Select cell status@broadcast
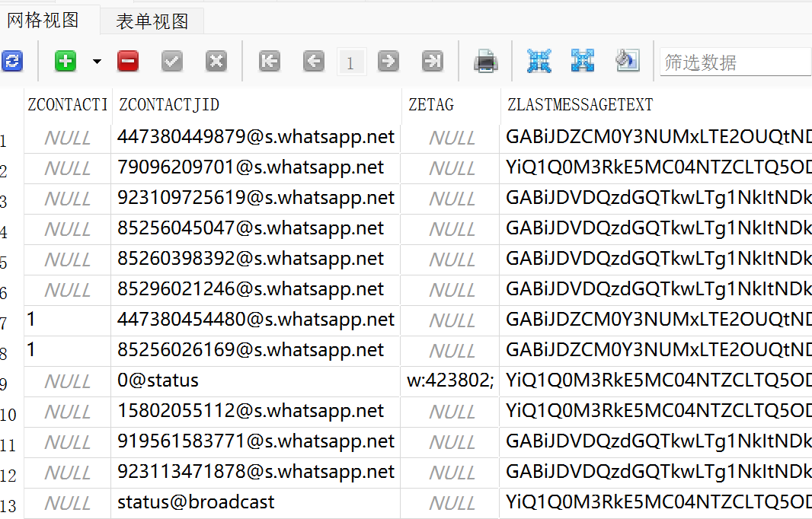The height and width of the screenshot is (519, 812). (x=255, y=504)
